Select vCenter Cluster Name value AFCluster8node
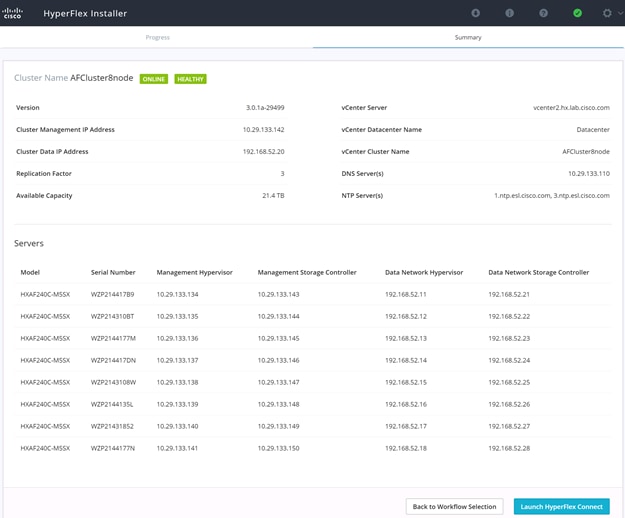 pyautogui.click(x=586, y=151)
